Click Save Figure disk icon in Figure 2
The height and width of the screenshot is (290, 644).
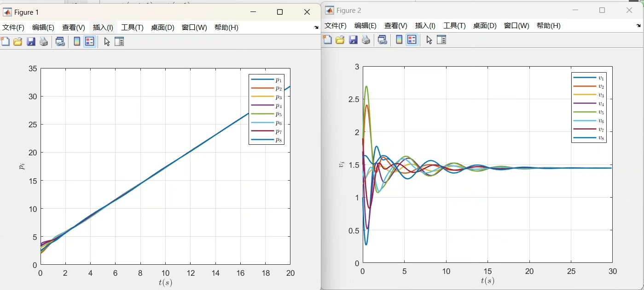tap(353, 40)
